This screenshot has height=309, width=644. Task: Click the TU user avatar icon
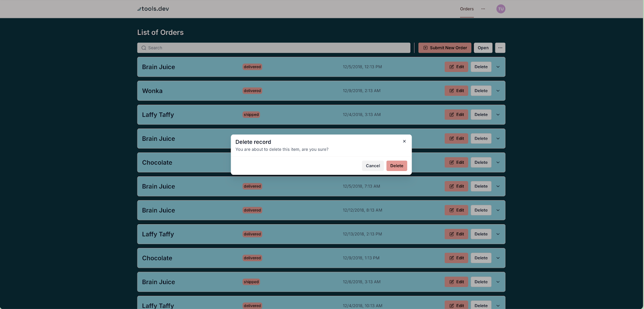(x=501, y=9)
